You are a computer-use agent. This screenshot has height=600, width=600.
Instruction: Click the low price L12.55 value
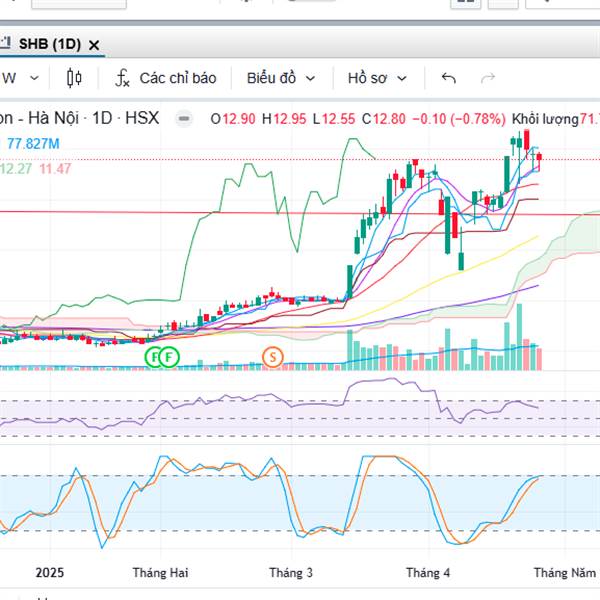[334, 119]
